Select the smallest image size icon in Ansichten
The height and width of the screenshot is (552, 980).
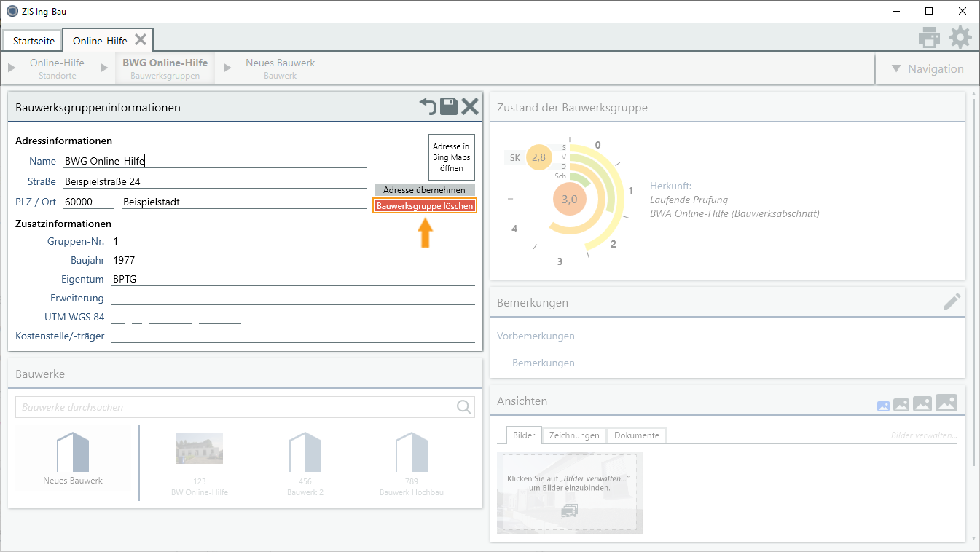coord(883,406)
